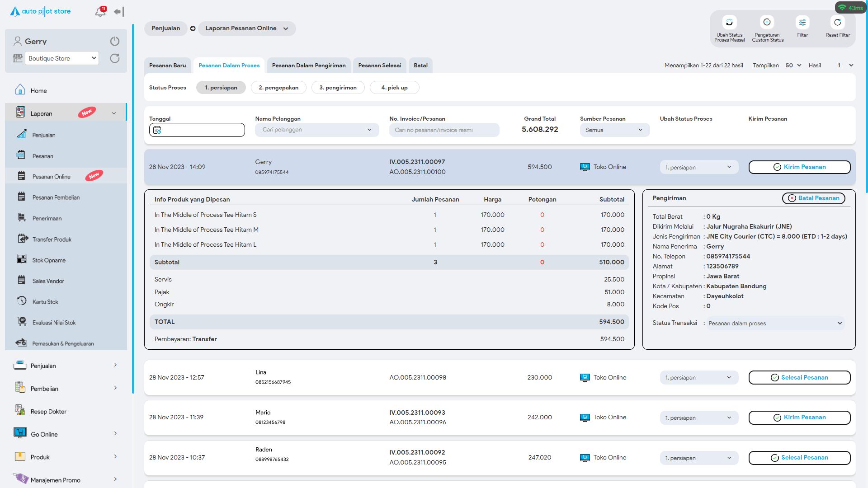Switch to Pesanan Selesai tab
This screenshot has height=488, width=868.
click(x=379, y=66)
